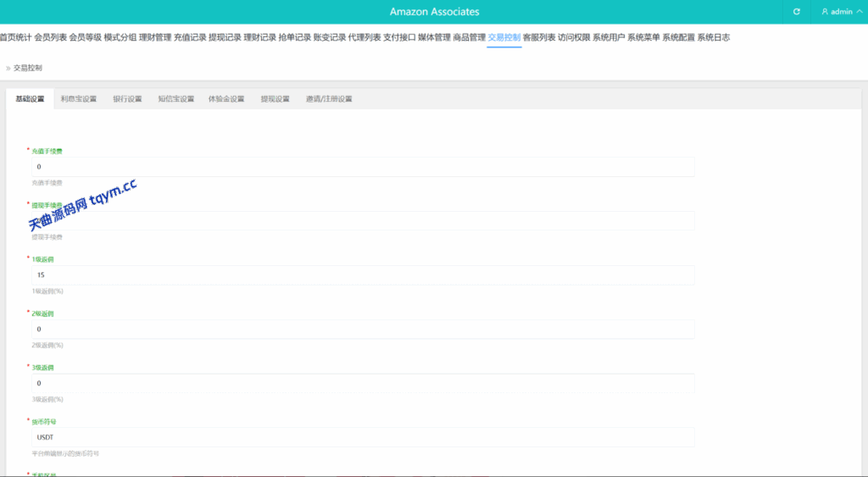This screenshot has width=868, height=477.
Task: Open 系统配置 page
Action: [678, 37]
